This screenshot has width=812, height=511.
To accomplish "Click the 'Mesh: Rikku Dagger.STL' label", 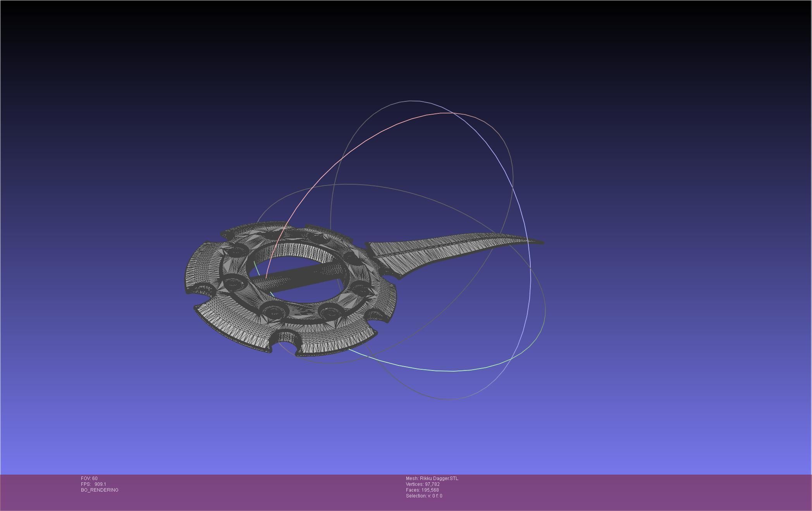I will [432, 478].
